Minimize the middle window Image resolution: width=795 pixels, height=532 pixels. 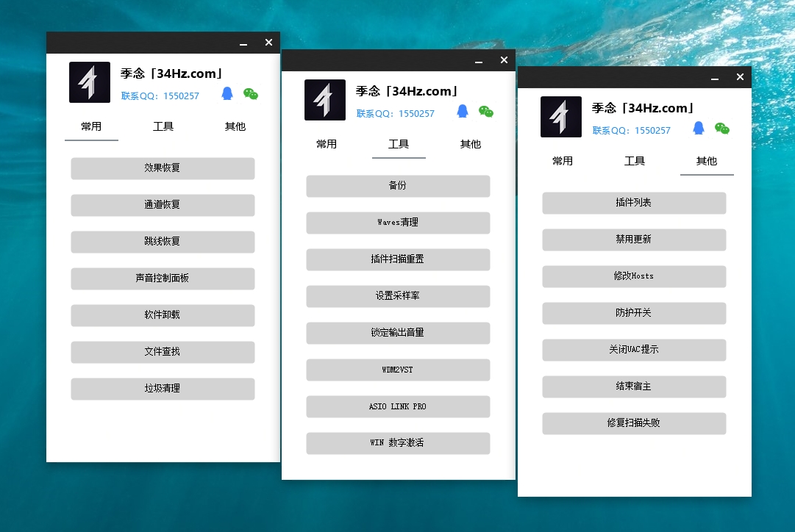coord(479,61)
